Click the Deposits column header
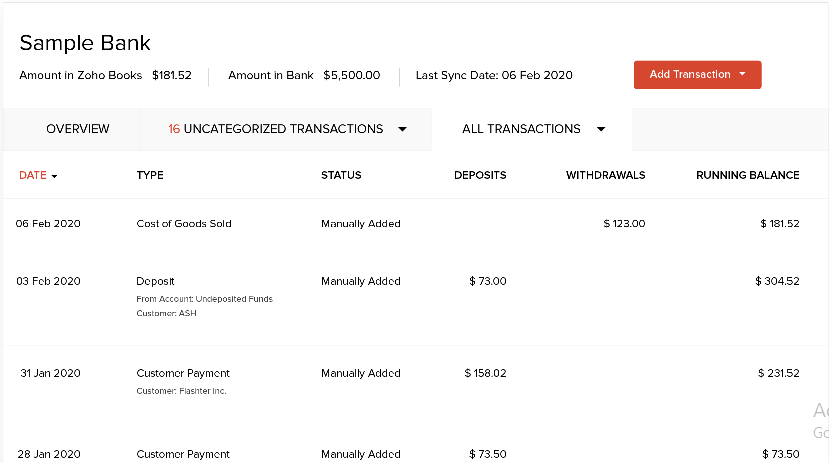The image size is (829, 463). [x=480, y=175]
